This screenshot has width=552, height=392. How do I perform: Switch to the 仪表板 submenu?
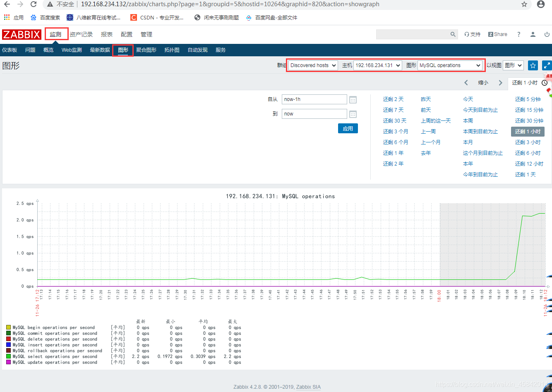click(x=10, y=50)
